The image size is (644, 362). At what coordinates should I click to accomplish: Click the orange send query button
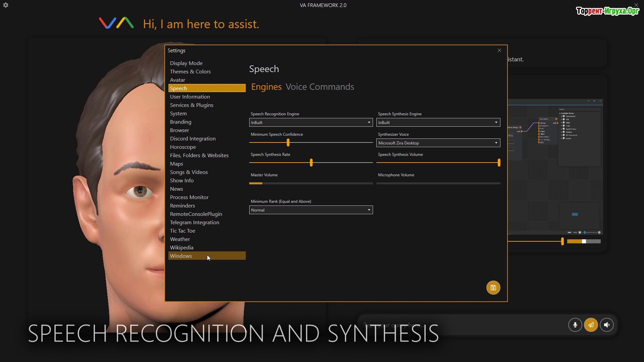tap(591, 324)
